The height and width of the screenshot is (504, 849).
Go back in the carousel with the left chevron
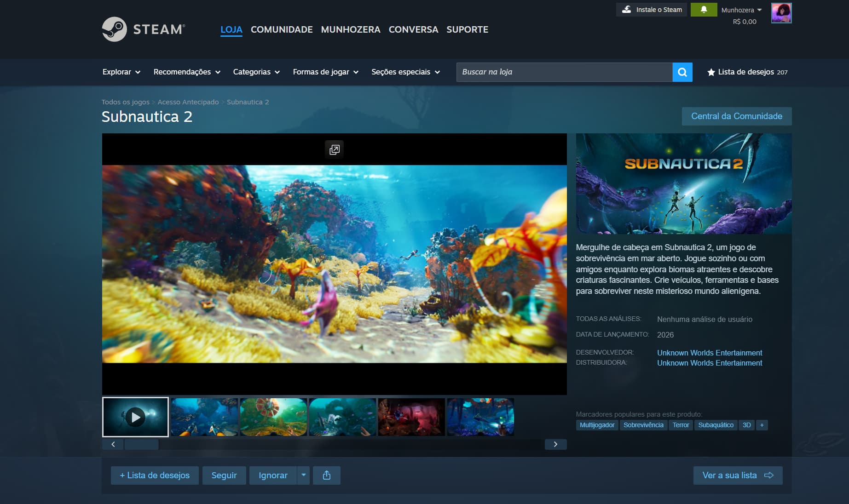(x=112, y=444)
